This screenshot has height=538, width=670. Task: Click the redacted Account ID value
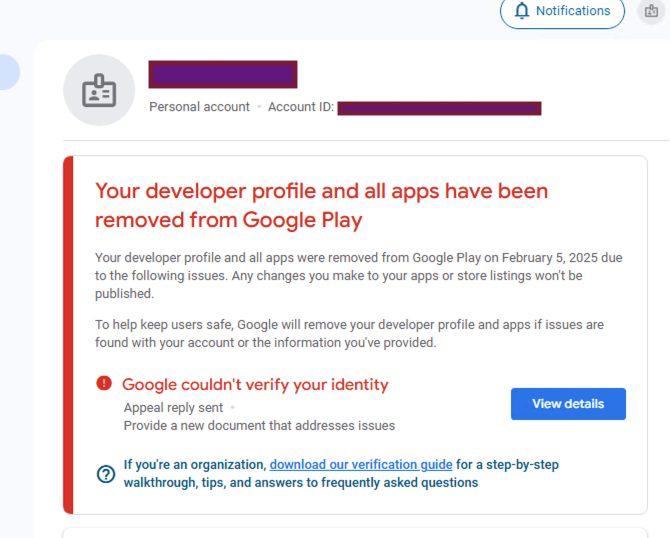point(439,108)
